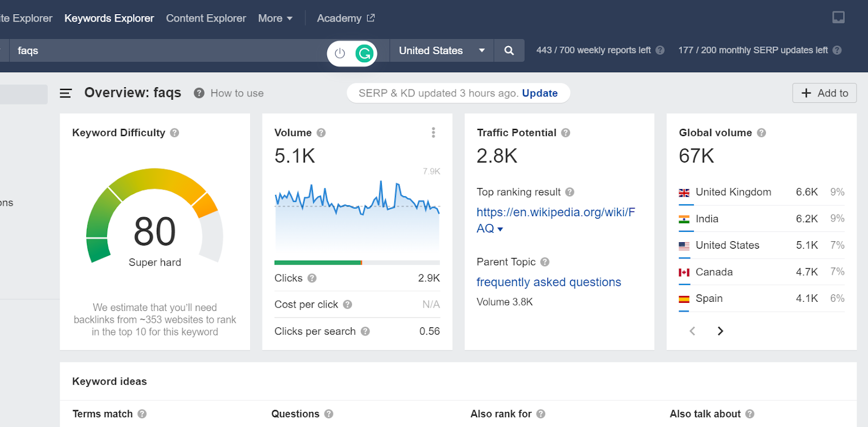Viewport: 868px width, 427px height.
Task: Go to previous page of countries list
Action: (692, 331)
